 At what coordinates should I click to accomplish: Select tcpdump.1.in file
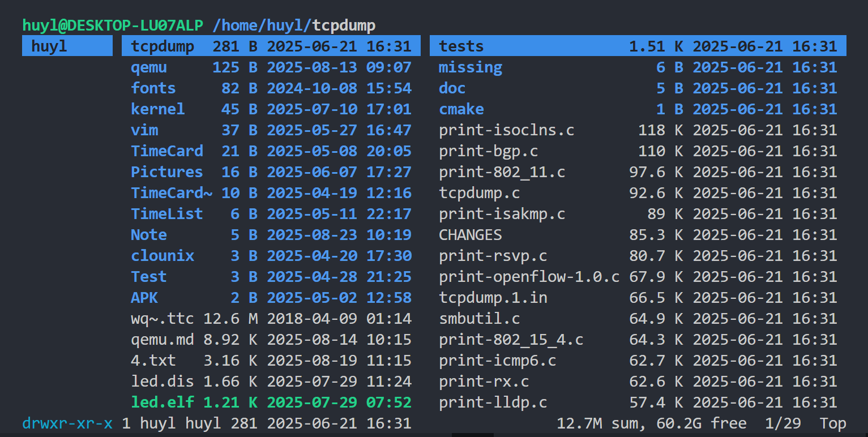[638, 298]
